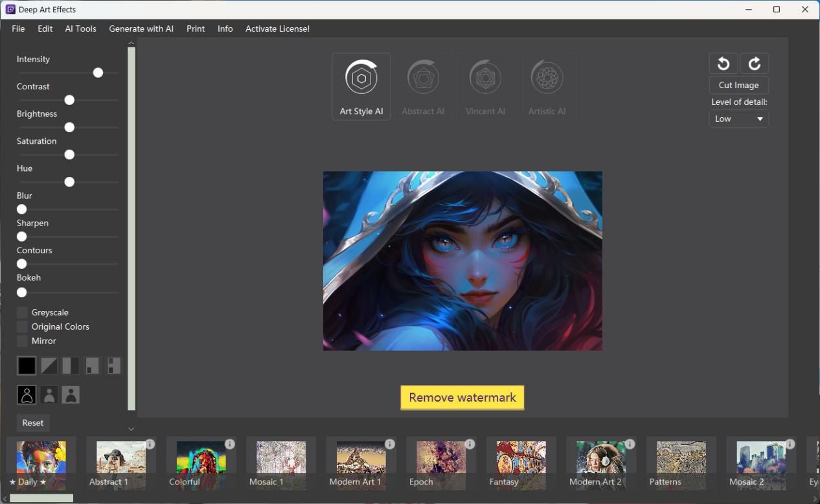Click the style strip horizontal scrollbar thumb

point(41,498)
